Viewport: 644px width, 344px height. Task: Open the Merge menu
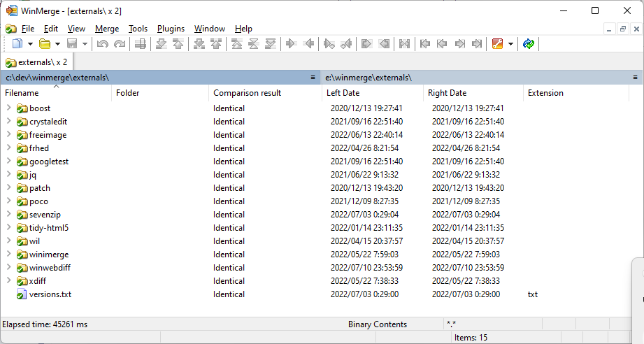point(107,29)
